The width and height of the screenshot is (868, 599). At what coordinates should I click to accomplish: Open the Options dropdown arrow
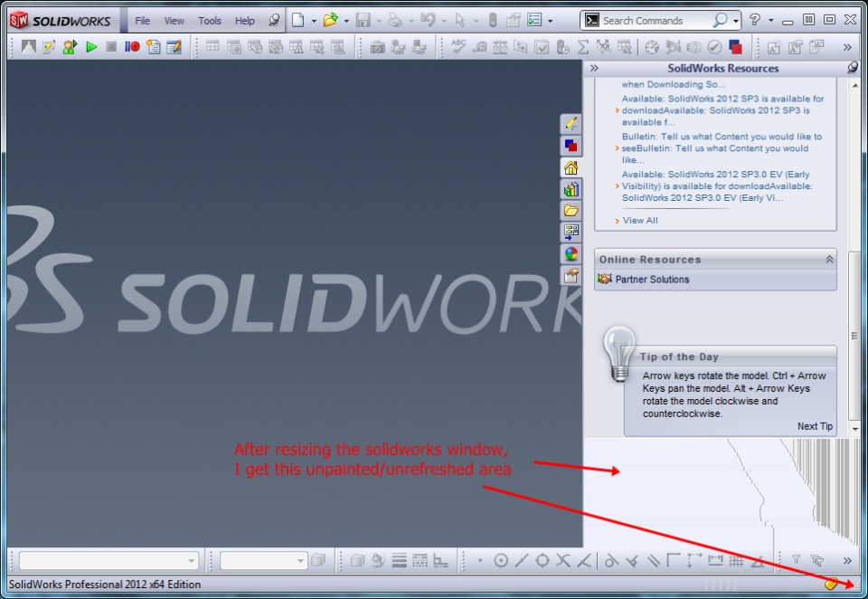[x=550, y=21]
